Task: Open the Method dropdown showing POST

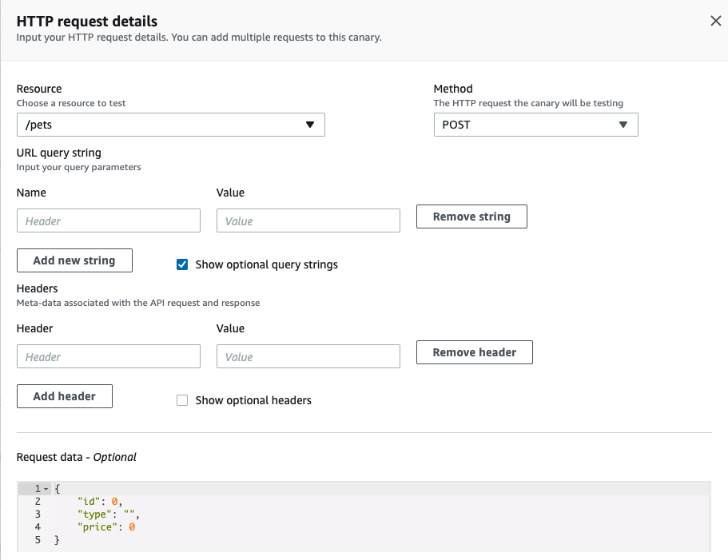Action: click(x=535, y=125)
